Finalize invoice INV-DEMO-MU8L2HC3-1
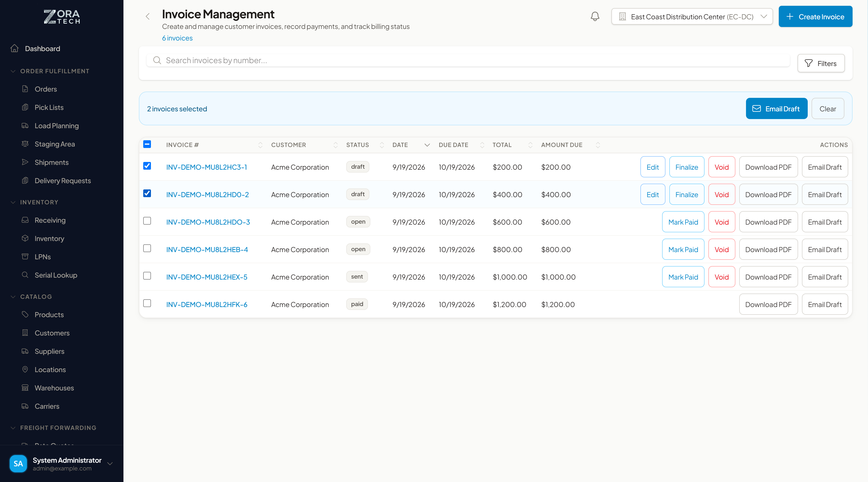Image resolution: width=868 pixels, height=482 pixels. pyautogui.click(x=686, y=167)
